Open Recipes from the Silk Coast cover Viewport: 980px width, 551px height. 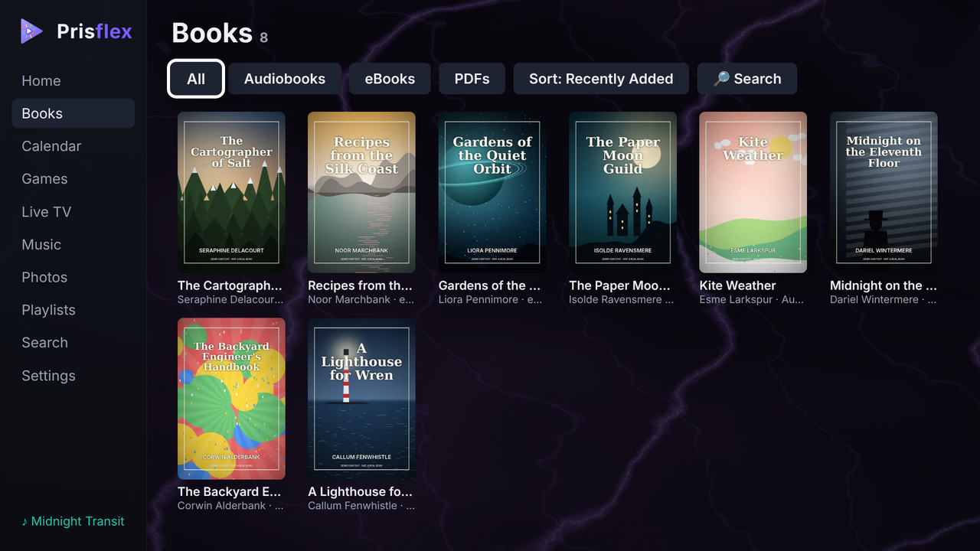tap(361, 192)
